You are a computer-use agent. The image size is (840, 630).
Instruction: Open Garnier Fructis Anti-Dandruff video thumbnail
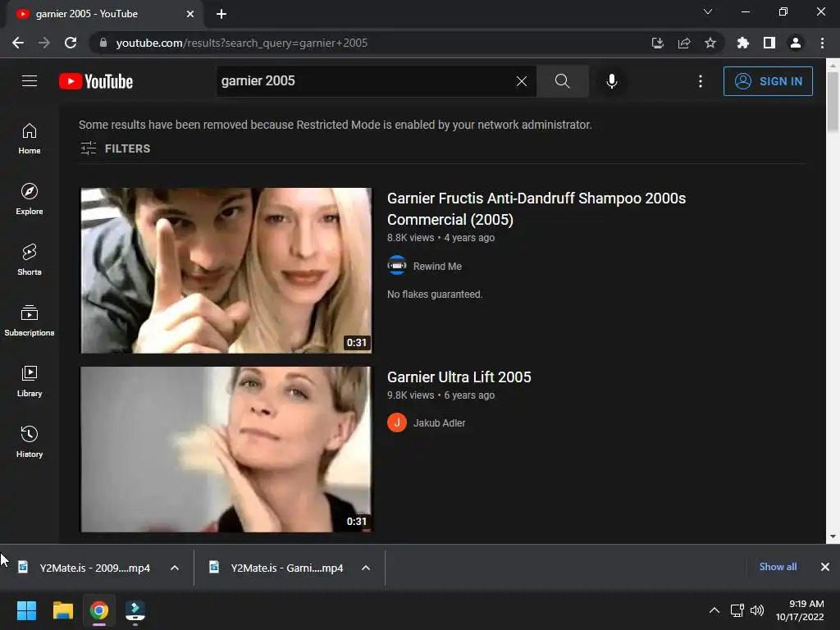(x=226, y=270)
